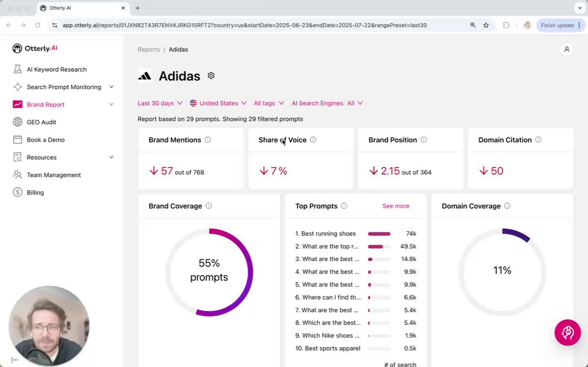This screenshot has width=588, height=367.
Task: Open Adidas report settings gear
Action: (x=211, y=76)
